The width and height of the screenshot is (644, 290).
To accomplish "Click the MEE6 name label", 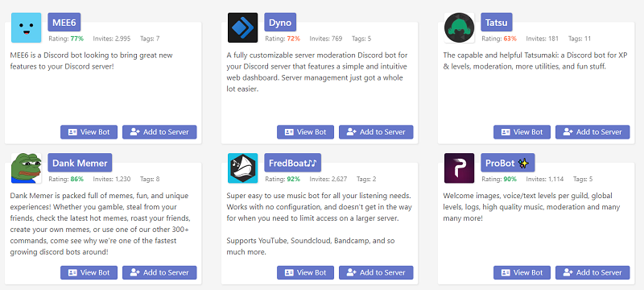I will click(64, 23).
